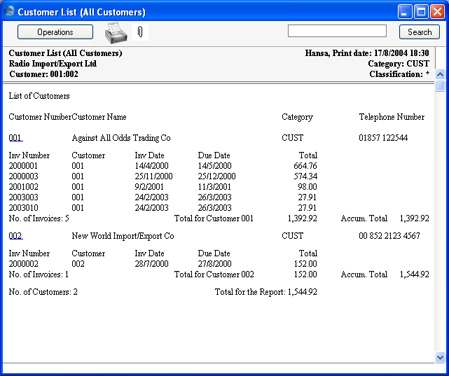Viewport: 449px width, 376px height.
Task: Focus the search text field
Action: tap(337, 31)
